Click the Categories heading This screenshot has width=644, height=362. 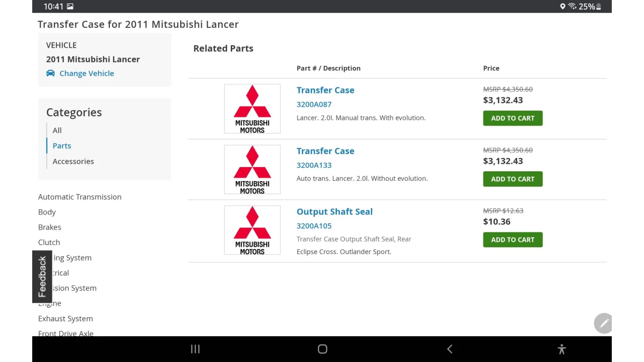(74, 113)
